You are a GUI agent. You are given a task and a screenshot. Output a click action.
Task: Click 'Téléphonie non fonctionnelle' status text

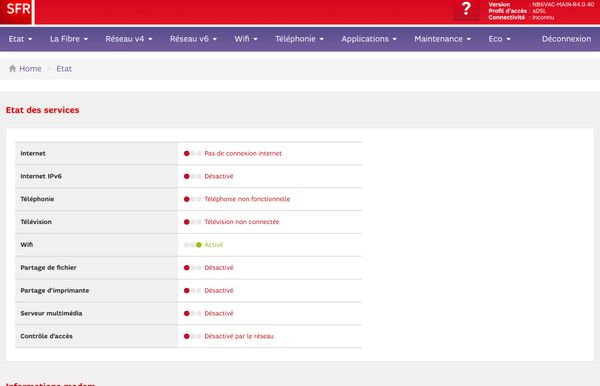pos(247,199)
